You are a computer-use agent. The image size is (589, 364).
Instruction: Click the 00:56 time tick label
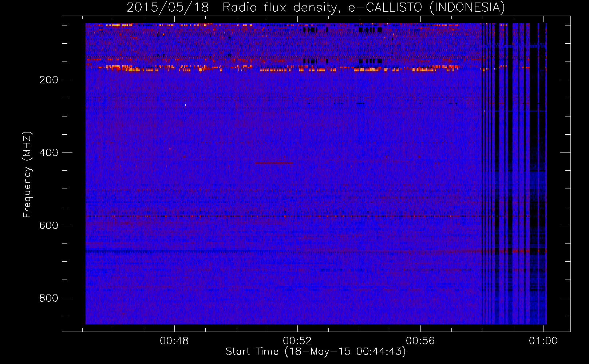(420, 341)
